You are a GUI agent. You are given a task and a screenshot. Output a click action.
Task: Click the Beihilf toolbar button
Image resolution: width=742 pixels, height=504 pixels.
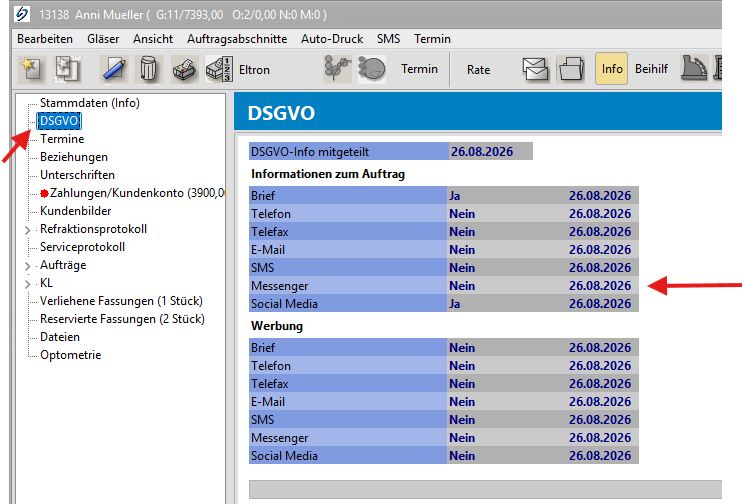pyautogui.click(x=652, y=69)
